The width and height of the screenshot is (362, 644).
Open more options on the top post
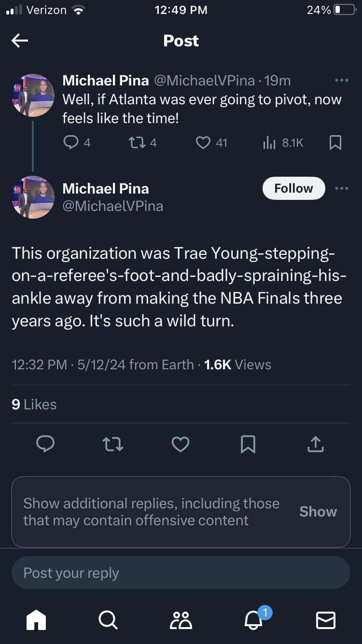341,81
